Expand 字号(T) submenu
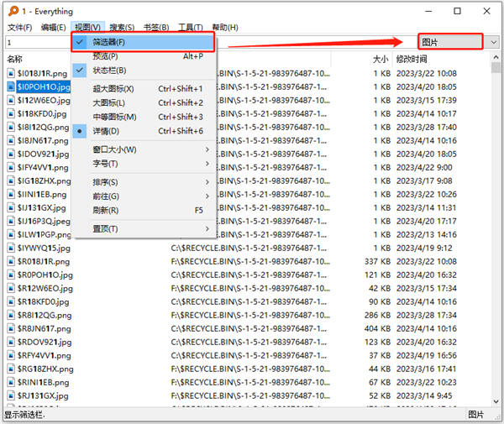This screenshot has width=504, height=424. pos(143,164)
